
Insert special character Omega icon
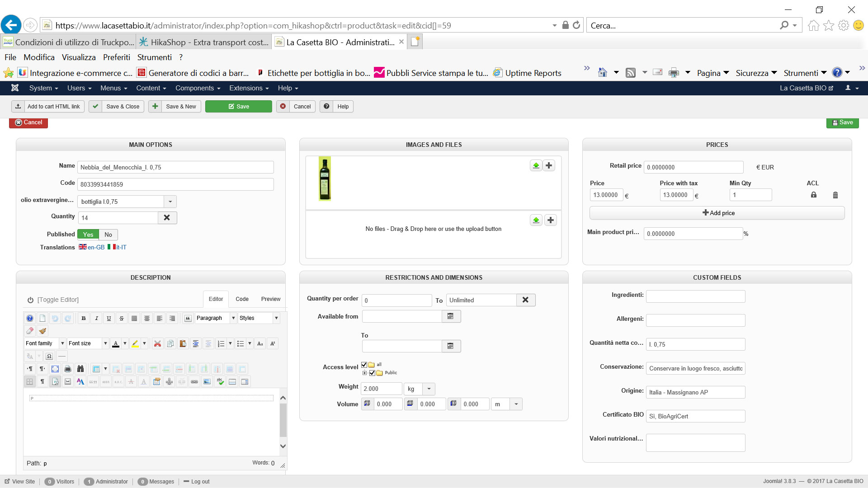point(49,356)
